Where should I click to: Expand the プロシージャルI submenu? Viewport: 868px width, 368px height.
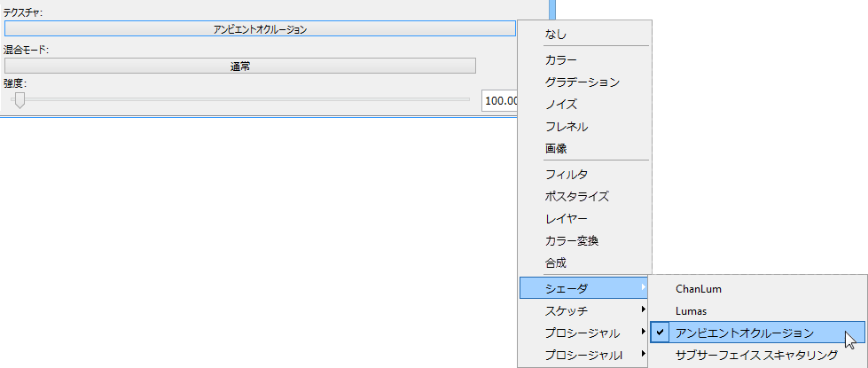(x=584, y=355)
